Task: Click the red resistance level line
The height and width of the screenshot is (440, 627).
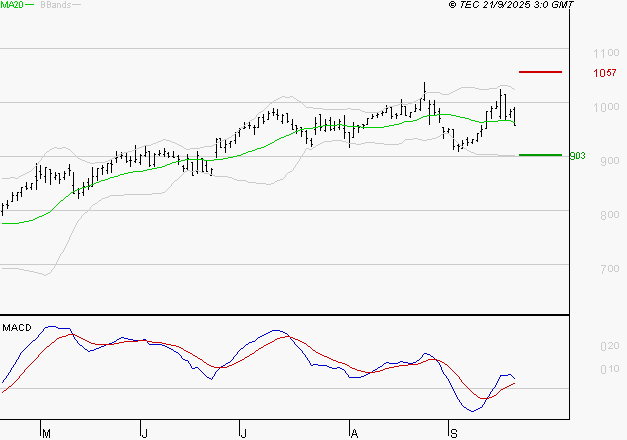Action: [540, 72]
